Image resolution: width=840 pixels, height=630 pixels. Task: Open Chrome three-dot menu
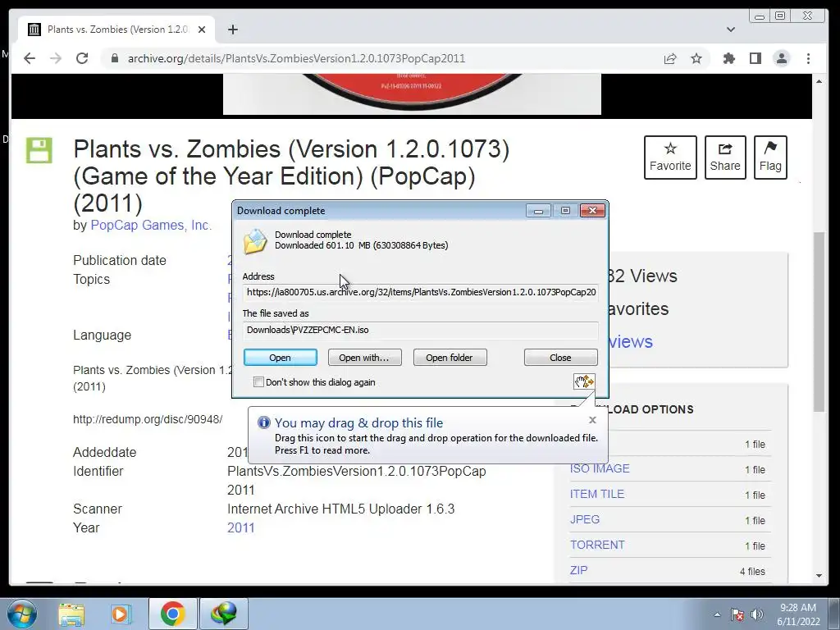(x=808, y=58)
